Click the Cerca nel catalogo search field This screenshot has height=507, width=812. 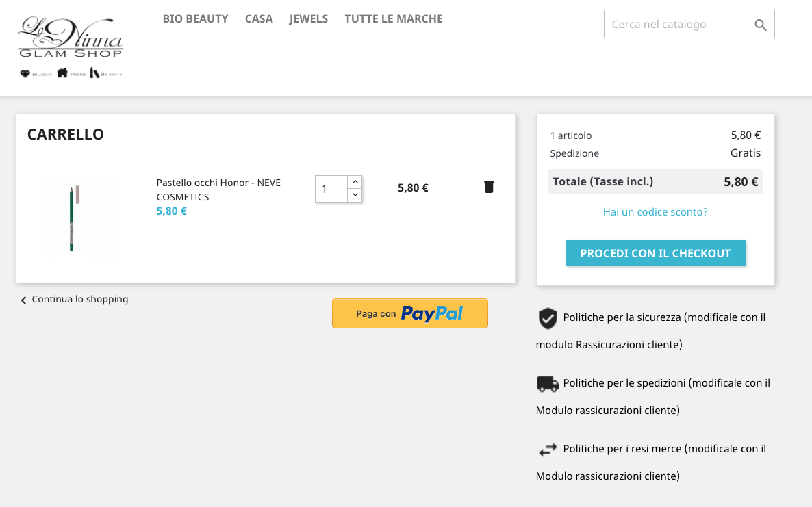point(678,24)
